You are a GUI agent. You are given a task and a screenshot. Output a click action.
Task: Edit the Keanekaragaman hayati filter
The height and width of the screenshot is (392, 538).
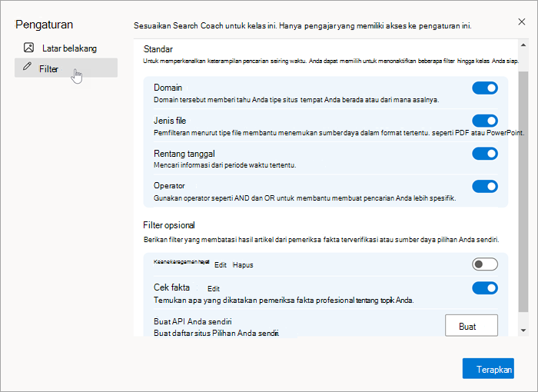[x=221, y=265]
